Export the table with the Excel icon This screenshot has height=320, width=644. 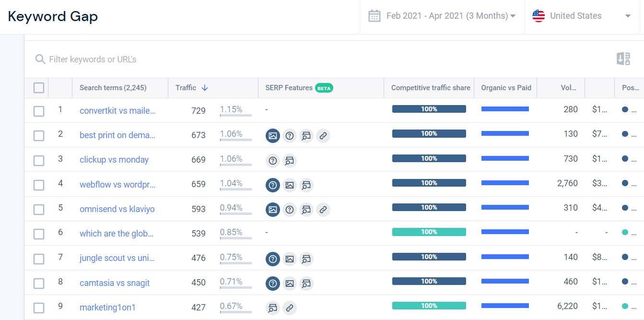(623, 59)
